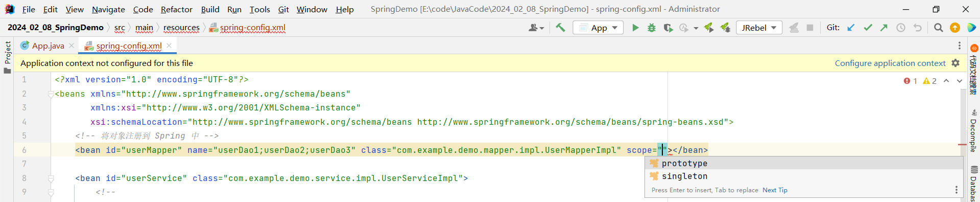Push commits with Git green arrow
The height and width of the screenshot is (202, 980).
[x=884, y=28]
